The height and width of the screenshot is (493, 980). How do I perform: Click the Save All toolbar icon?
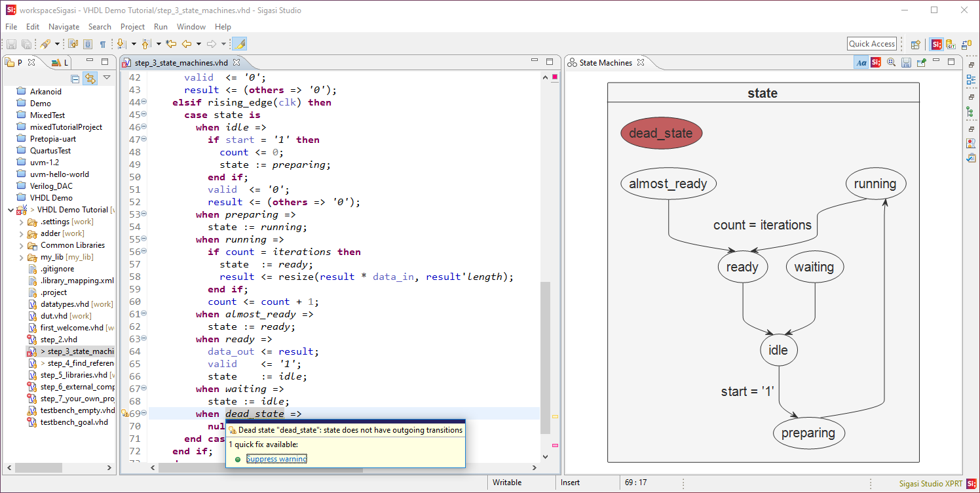pyautogui.click(x=27, y=44)
